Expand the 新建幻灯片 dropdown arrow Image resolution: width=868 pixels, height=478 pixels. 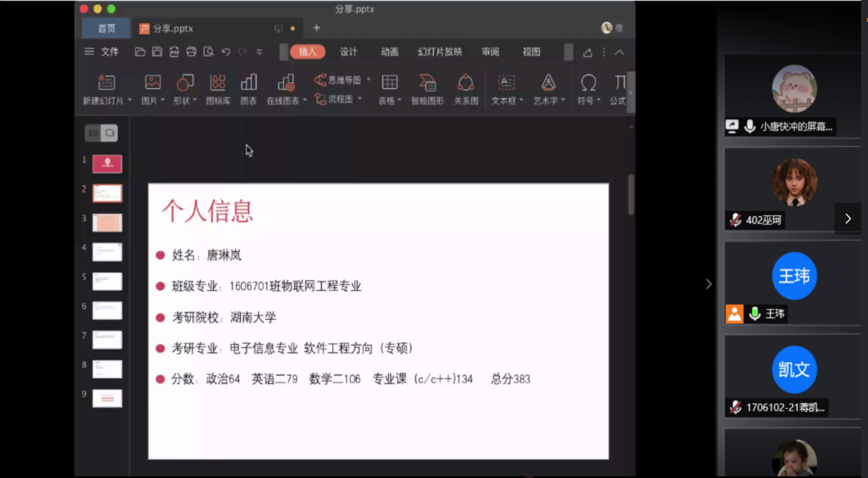click(x=129, y=100)
